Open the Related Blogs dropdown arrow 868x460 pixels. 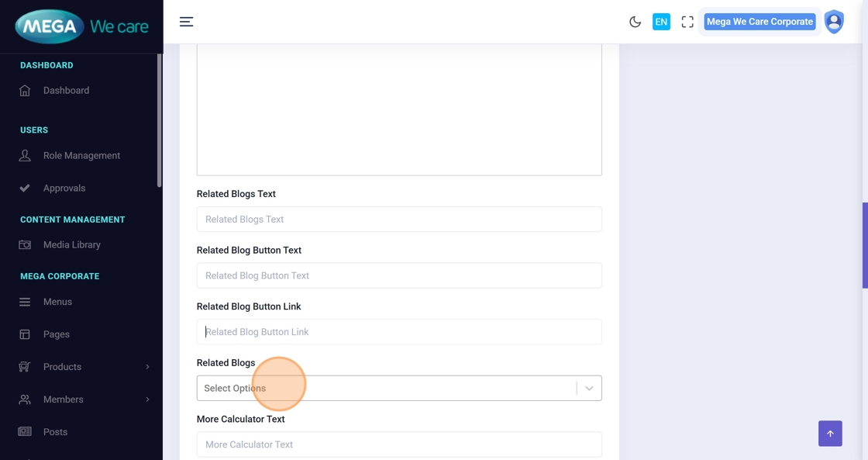click(589, 389)
